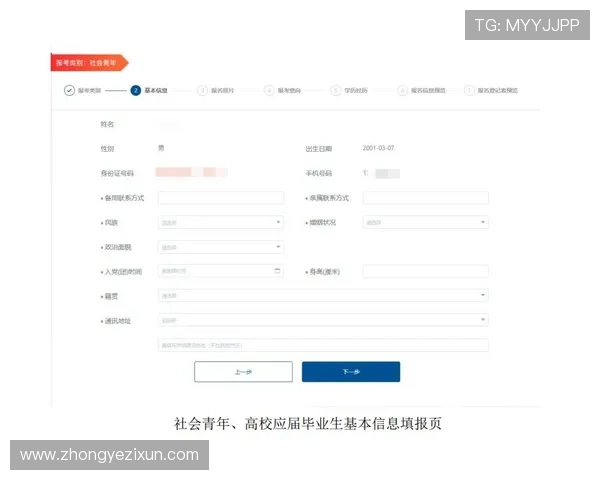The image size is (600, 480).
Task: Open calendar icon in 入党团时间 field
Action: pos(277,271)
